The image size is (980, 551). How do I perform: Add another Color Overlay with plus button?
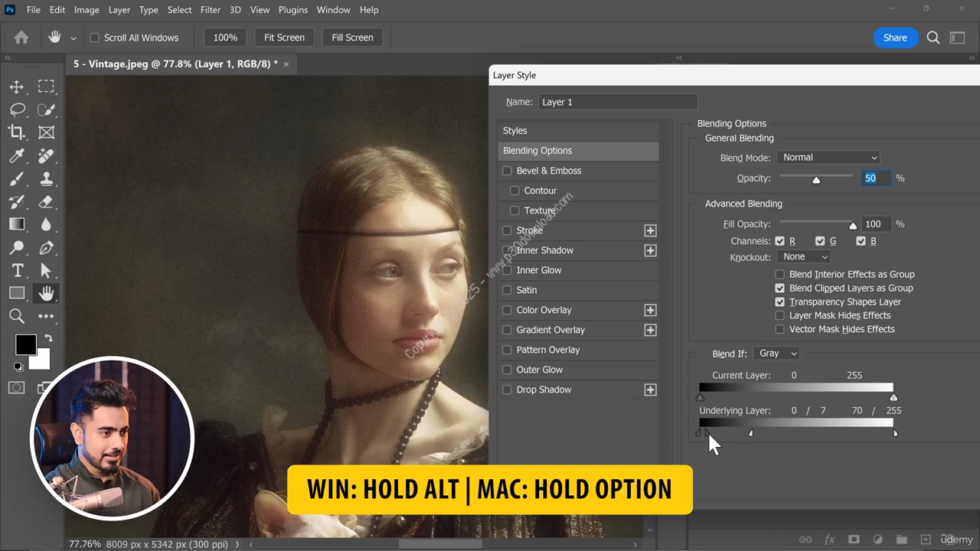pos(650,310)
